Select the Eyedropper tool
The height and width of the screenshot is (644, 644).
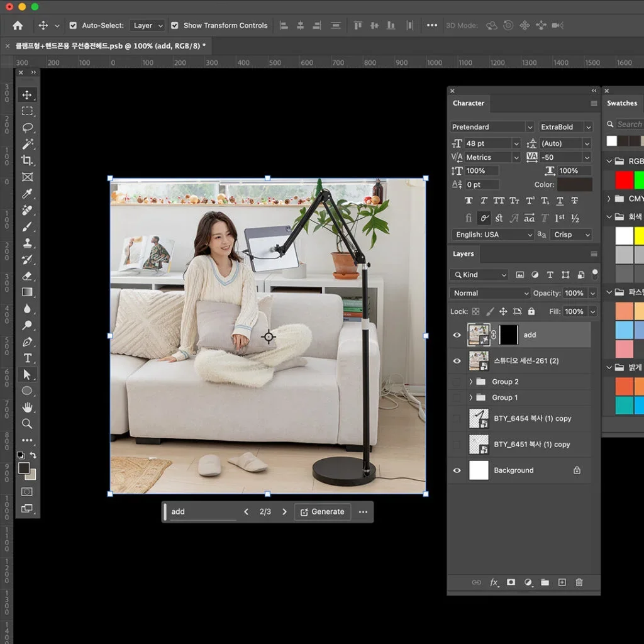tap(27, 194)
